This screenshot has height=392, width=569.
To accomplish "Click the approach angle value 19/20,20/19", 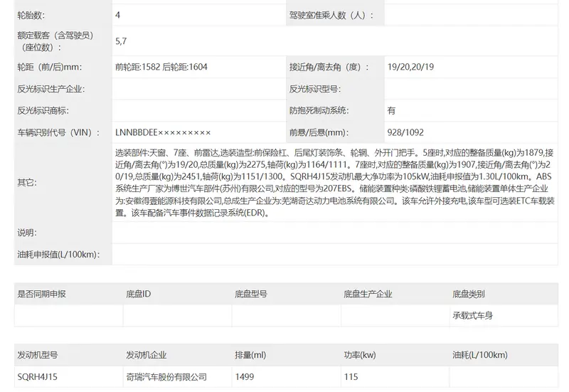I will click(410, 67).
